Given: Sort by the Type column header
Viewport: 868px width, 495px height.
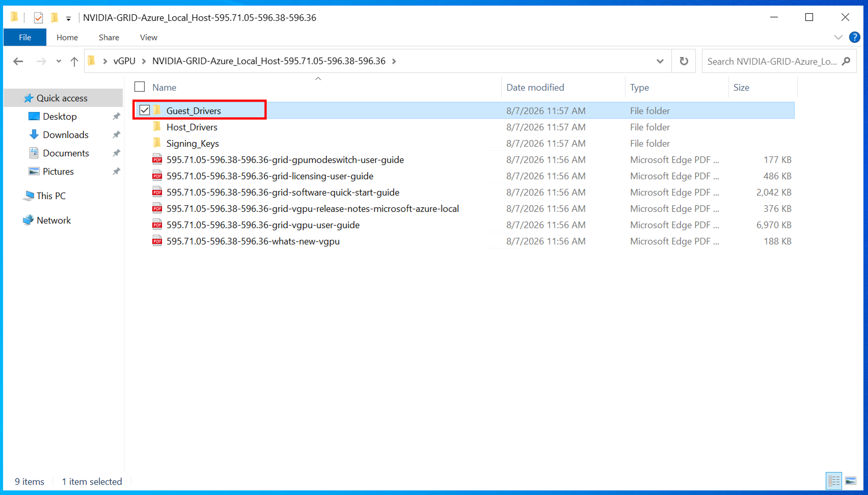Looking at the screenshot, I should point(639,87).
